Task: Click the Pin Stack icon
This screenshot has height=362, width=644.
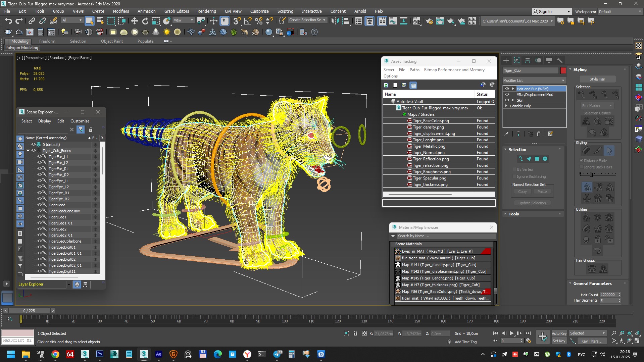Action: coord(506,134)
